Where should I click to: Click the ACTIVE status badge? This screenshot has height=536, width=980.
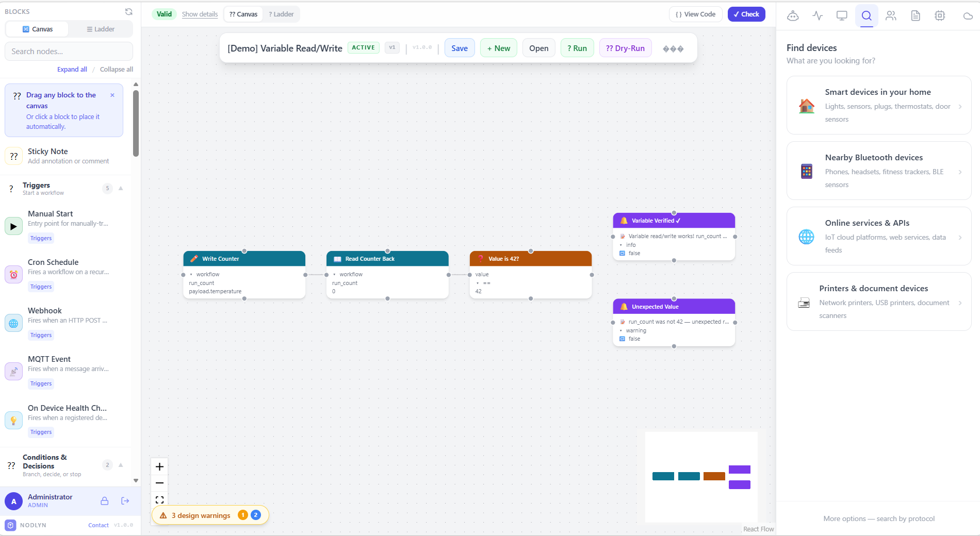(363, 47)
